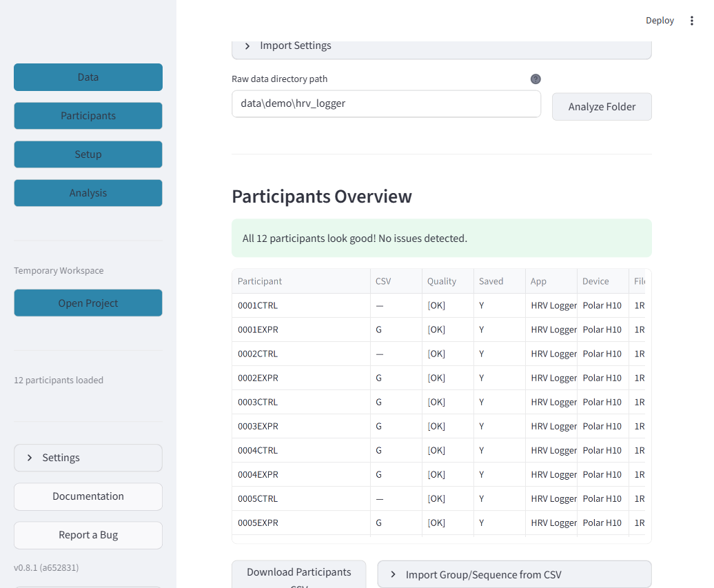The height and width of the screenshot is (588, 714).
Task: Click Report a Bug
Action: (x=88, y=535)
